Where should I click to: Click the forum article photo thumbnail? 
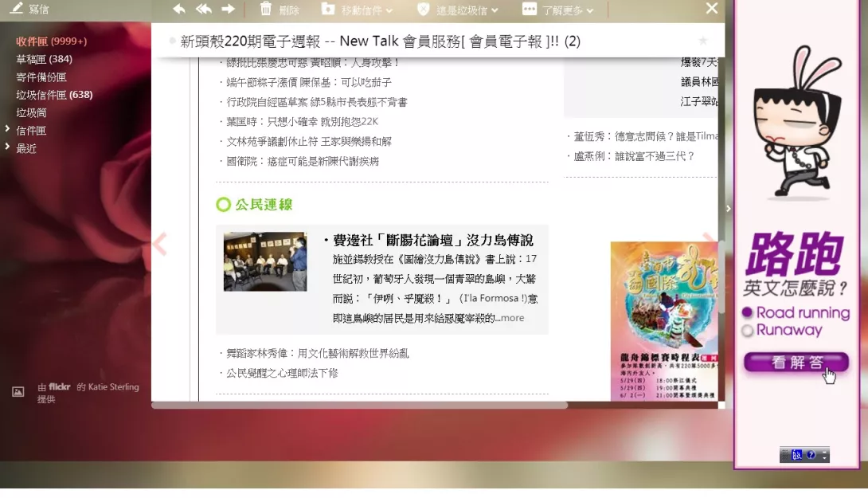[265, 261]
